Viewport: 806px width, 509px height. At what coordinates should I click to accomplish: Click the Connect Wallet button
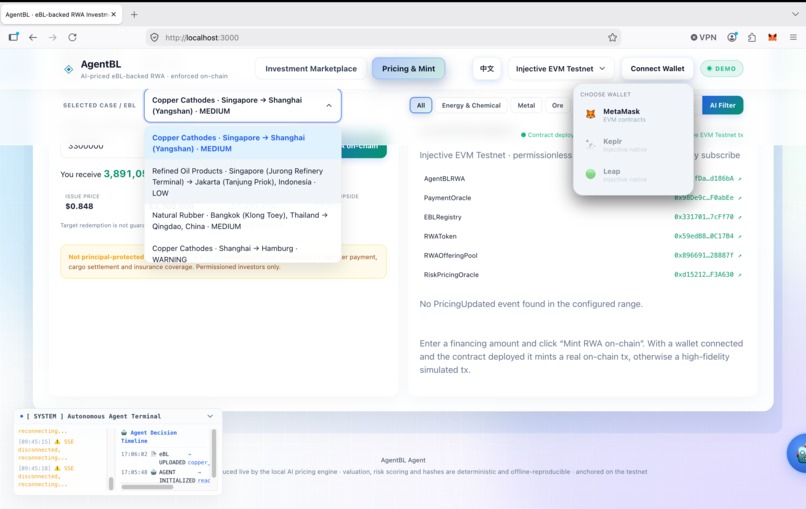pyautogui.click(x=657, y=68)
